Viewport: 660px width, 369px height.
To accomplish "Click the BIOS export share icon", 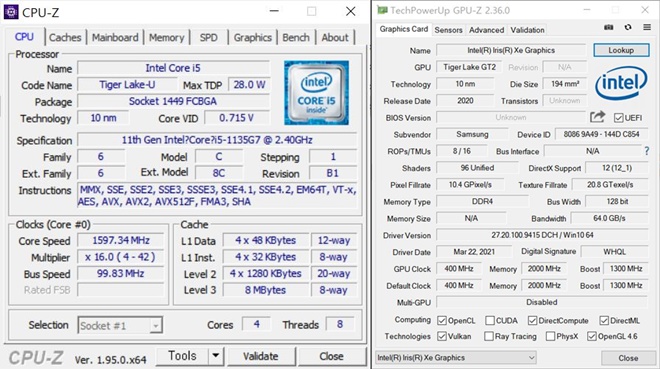I will (597, 117).
